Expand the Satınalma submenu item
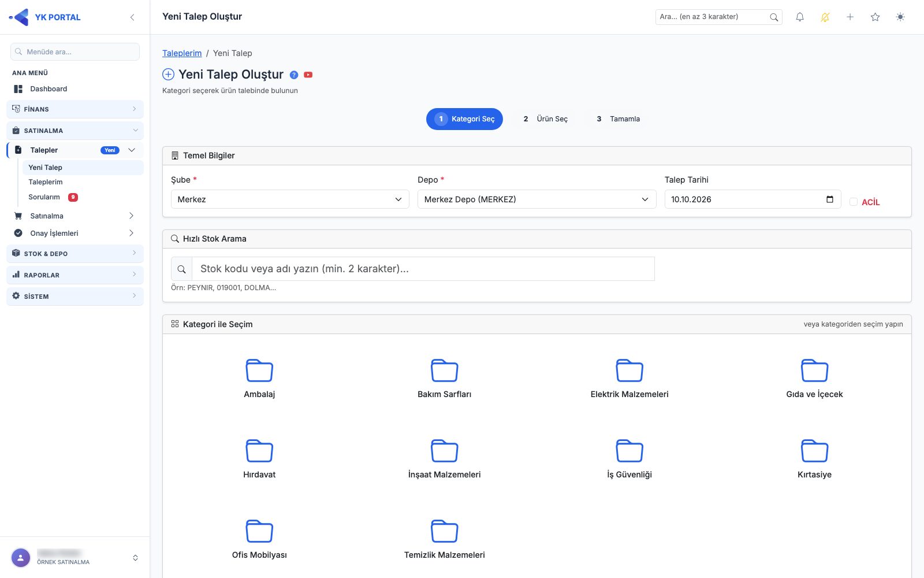The image size is (924, 578). (75, 216)
